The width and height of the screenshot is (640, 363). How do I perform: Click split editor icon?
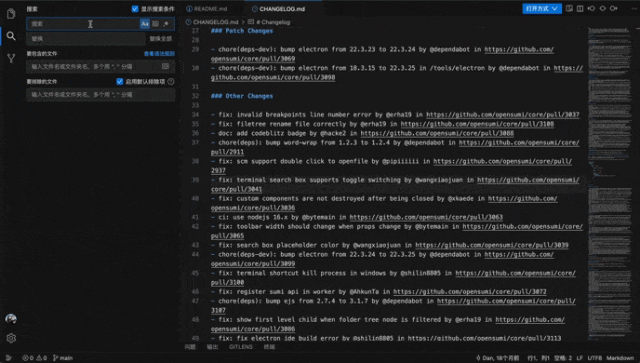coord(580,9)
